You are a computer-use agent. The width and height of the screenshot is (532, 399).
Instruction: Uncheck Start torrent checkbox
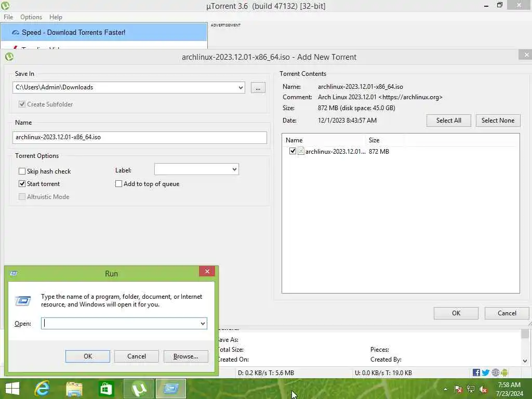click(x=22, y=183)
